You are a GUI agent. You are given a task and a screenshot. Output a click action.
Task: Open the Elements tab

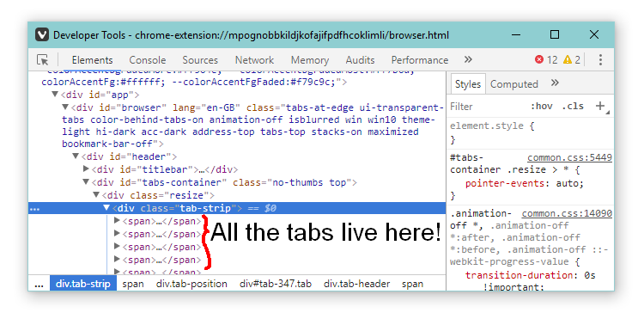click(x=92, y=60)
